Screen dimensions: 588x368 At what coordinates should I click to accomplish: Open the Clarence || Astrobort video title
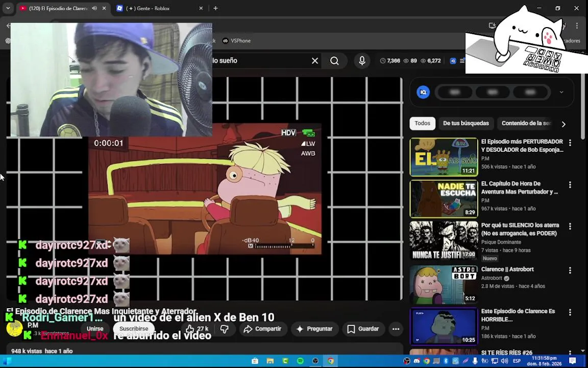507,269
